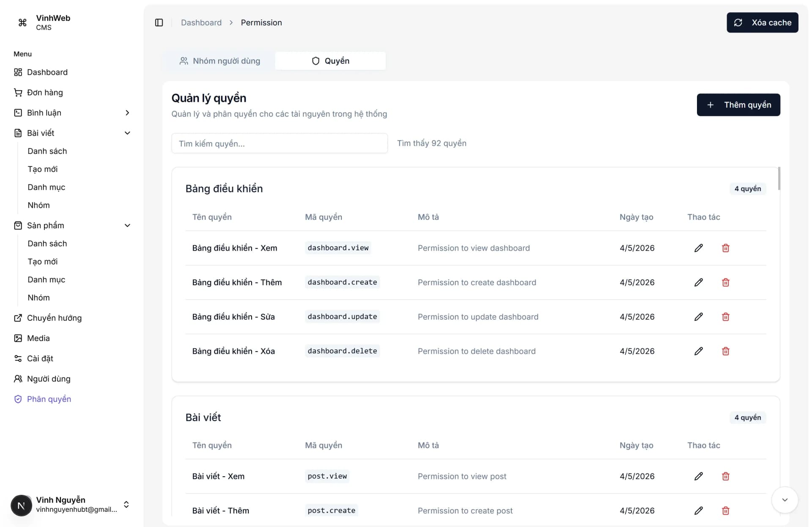Click the search permissions input field
Viewport: 812px width, 527px height.
pyautogui.click(x=279, y=143)
